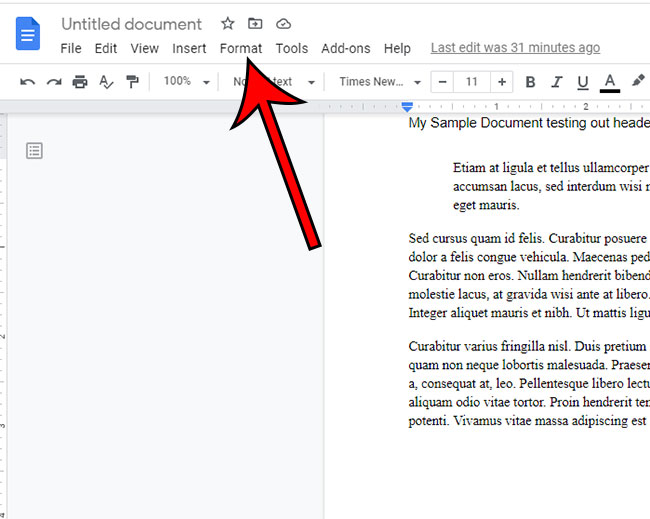This screenshot has height=519, width=650.
Task: Toggle italic formatting
Action: click(556, 82)
